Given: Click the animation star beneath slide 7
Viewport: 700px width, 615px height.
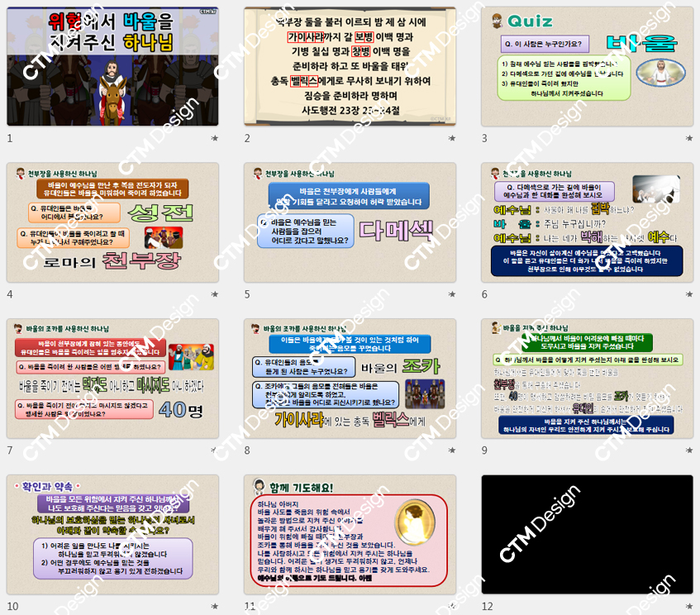Looking at the screenshot, I should (215, 451).
